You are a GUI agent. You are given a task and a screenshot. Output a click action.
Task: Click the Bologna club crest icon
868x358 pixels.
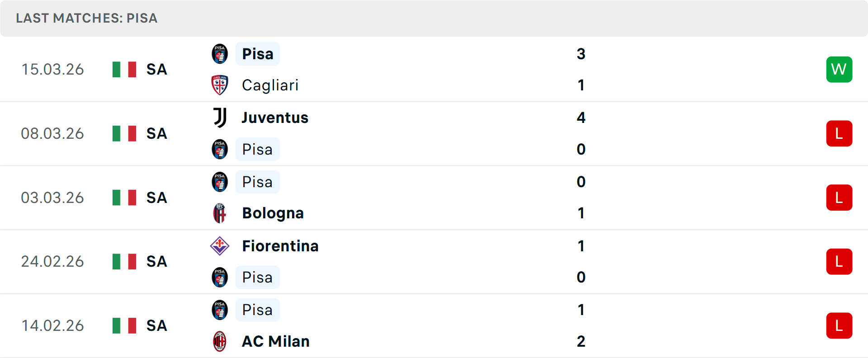coord(220,213)
